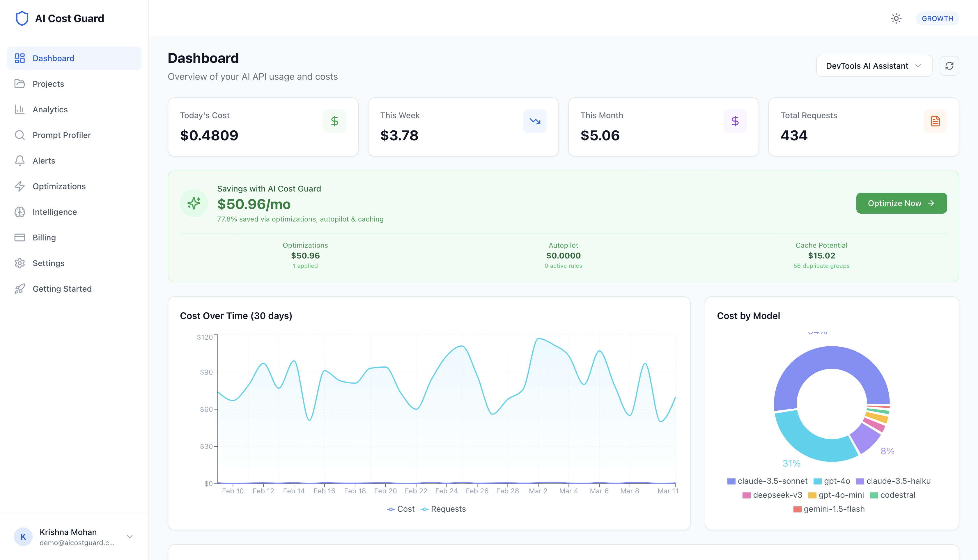Image resolution: width=978 pixels, height=560 pixels.
Task: Click the GROWTH plan badge
Action: (x=937, y=18)
